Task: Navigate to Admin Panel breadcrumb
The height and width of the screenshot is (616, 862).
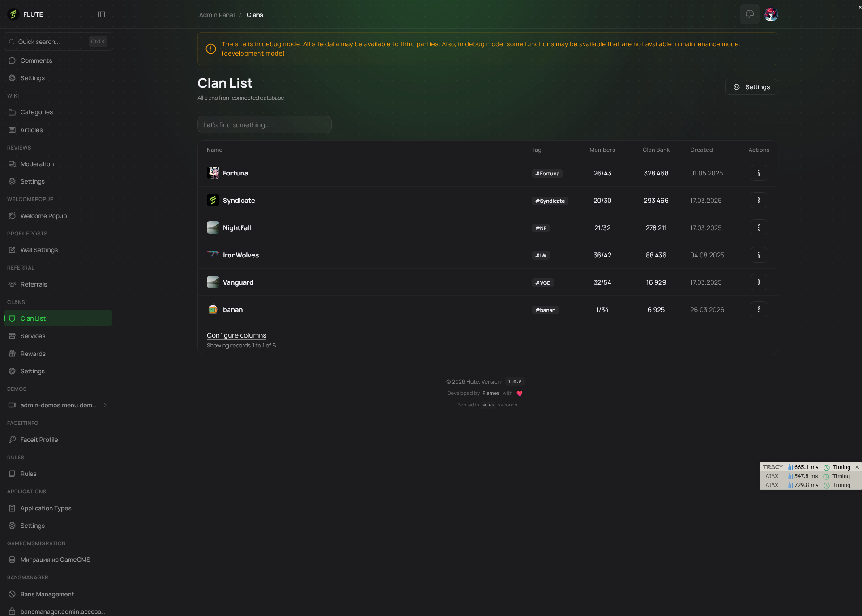Action: [x=217, y=15]
